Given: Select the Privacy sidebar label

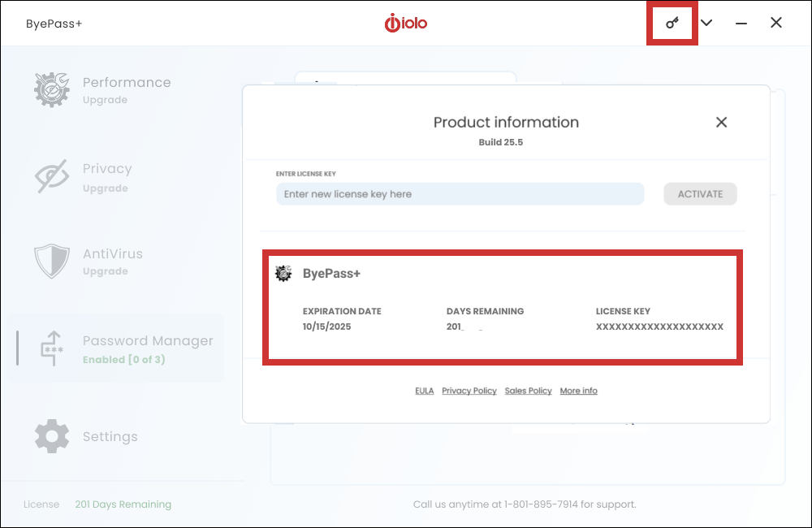Looking at the screenshot, I should point(107,168).
